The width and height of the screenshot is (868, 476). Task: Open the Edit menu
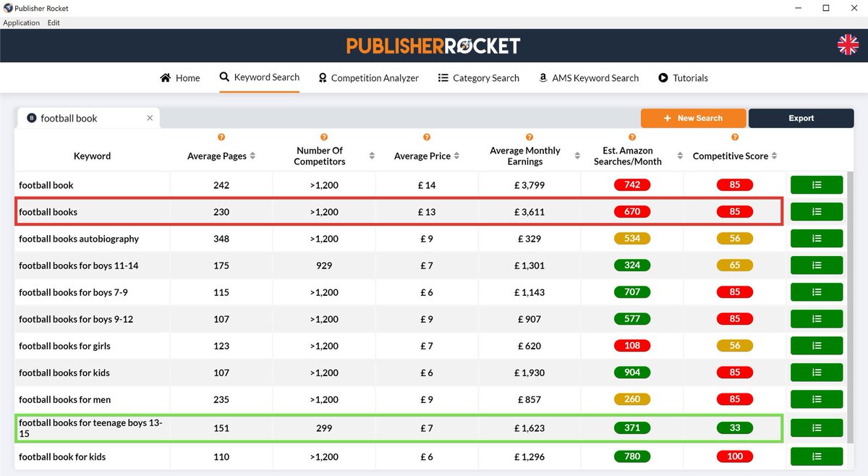tap(54, 22)
